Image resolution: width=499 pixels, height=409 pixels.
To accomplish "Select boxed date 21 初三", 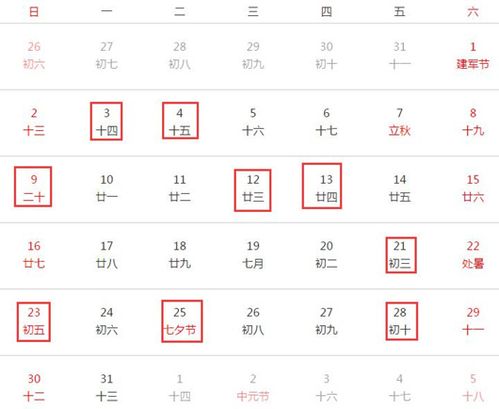I will point(401,255).
